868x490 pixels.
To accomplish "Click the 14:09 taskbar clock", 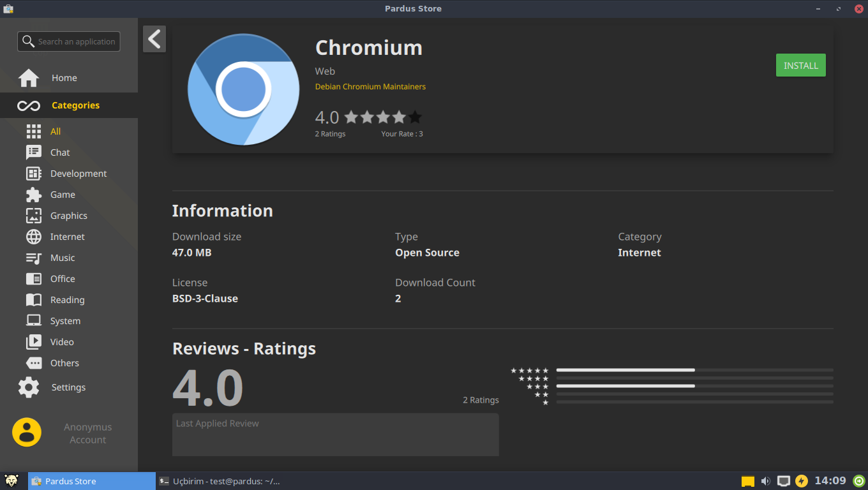I will (830, 481).
